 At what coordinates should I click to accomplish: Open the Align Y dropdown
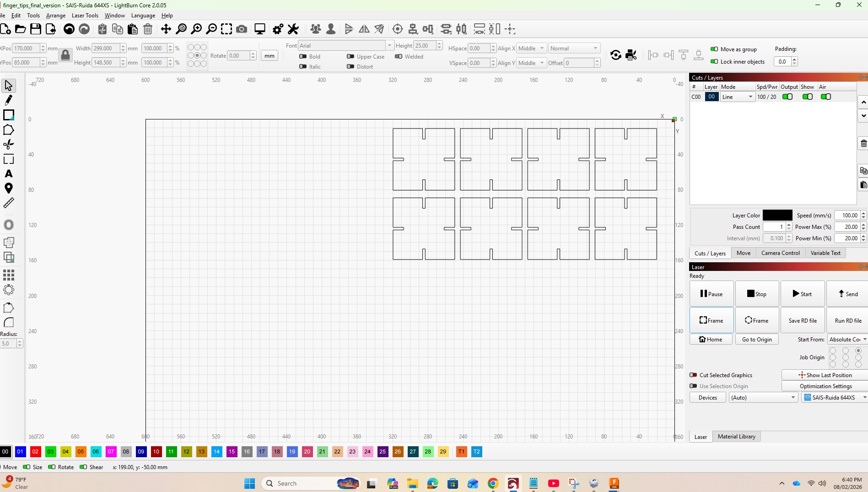point(531,63)
